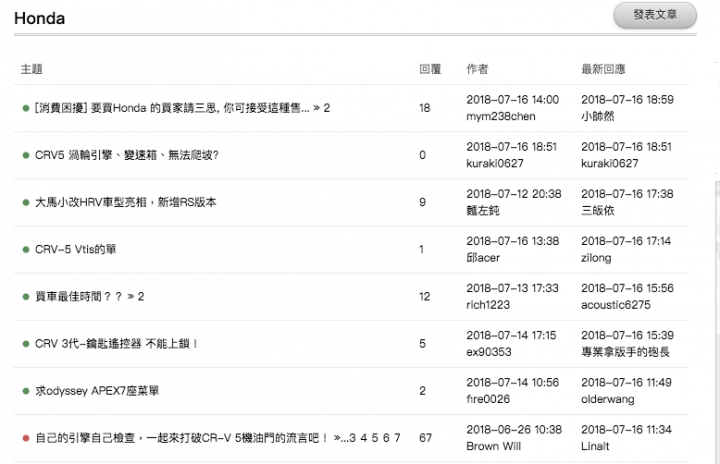
Task: Click the Honda forum heading
Action: [39, 18]
